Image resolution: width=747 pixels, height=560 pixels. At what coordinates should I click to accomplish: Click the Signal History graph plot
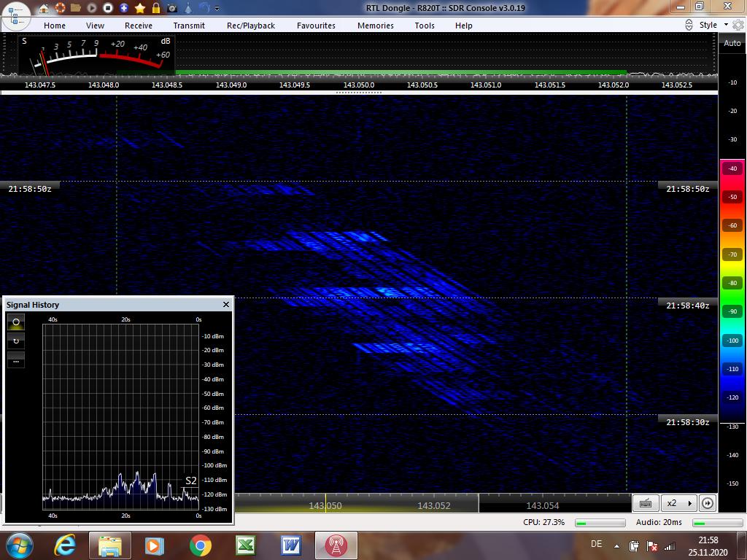(x=120, y=416)
